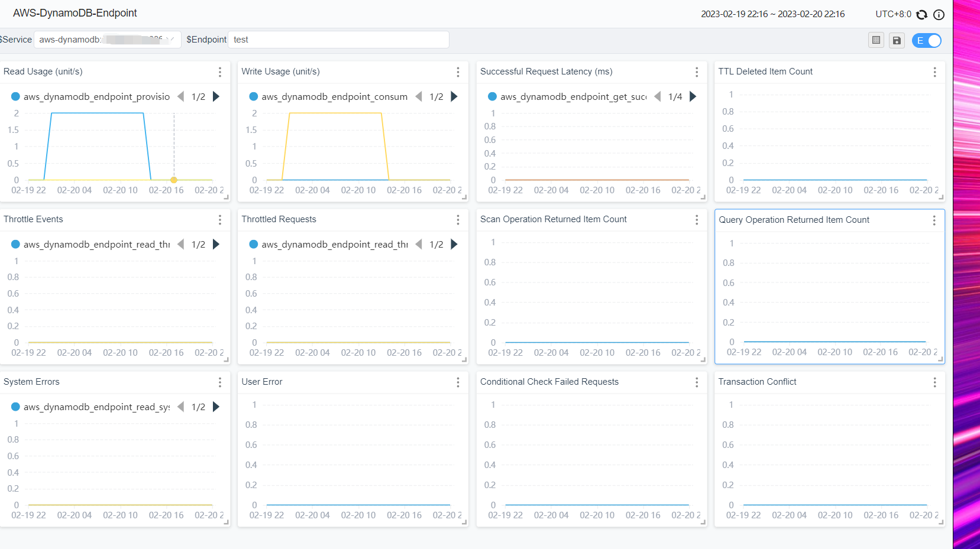This screenshot has width=980, height=549.
Task: Go back a legend page in Successful Request Latency
Action: [x=658, y=96]
